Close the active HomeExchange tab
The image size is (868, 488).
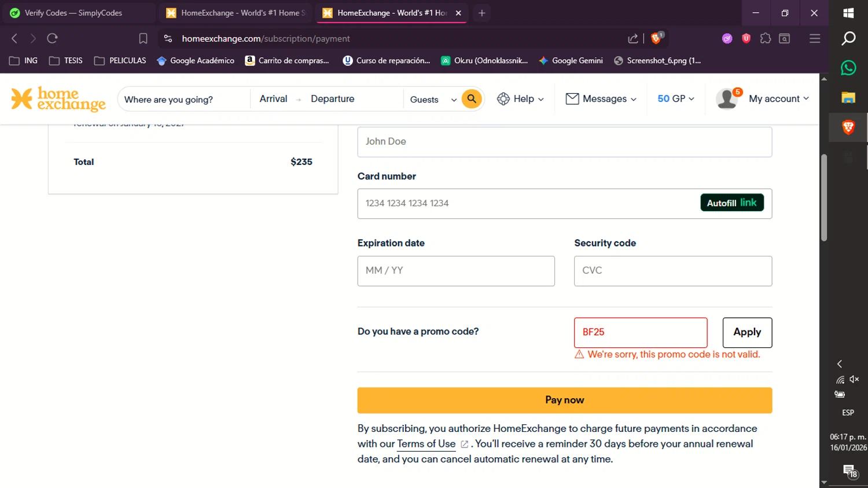(458, 13)
